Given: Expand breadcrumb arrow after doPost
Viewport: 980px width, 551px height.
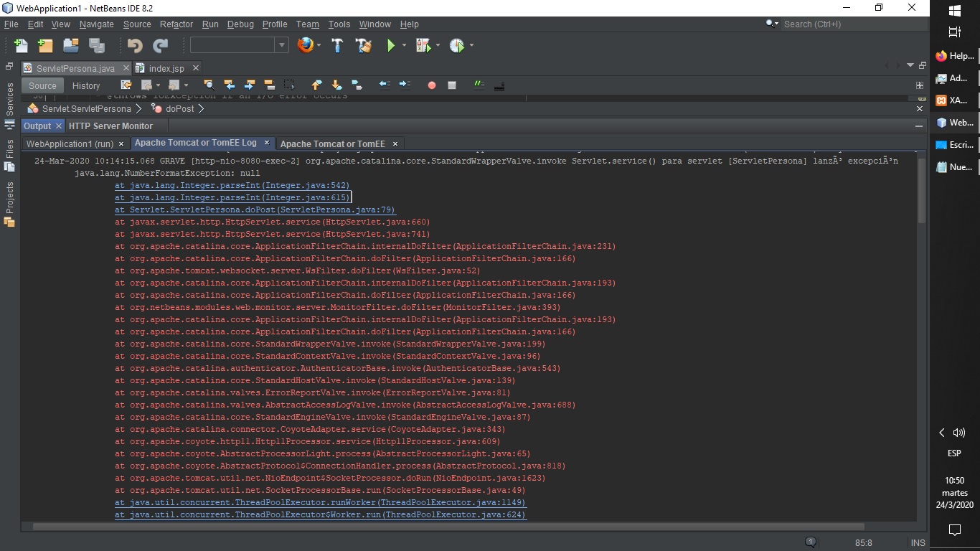Looking at the screenshot, I should coord(201,109).
